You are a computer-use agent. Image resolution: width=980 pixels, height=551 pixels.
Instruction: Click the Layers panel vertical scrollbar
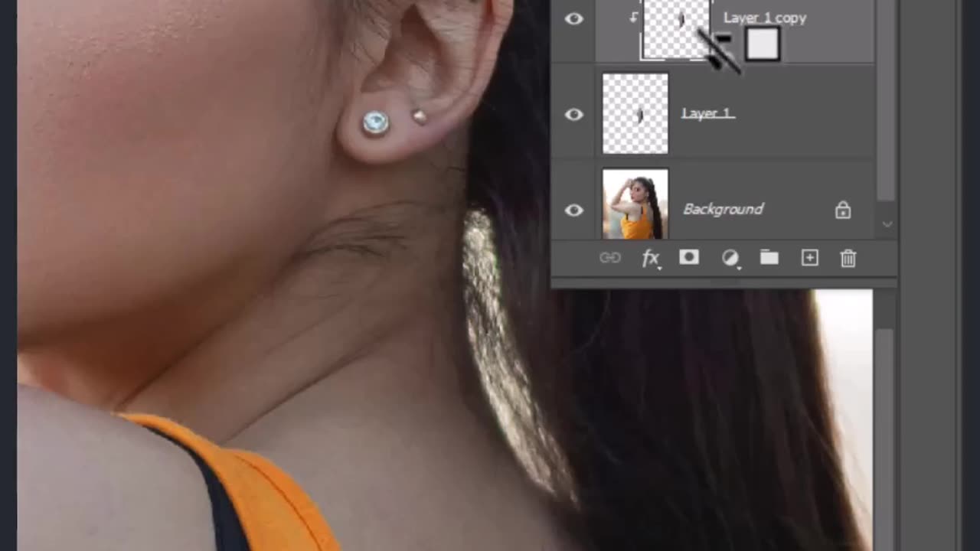pyautogui.click(x=886, y=99)
